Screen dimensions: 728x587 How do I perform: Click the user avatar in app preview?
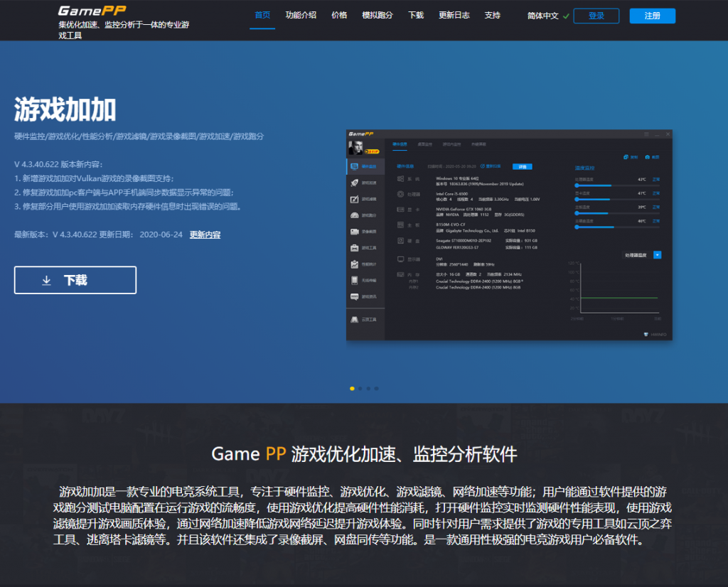click(x=355, y=148)
